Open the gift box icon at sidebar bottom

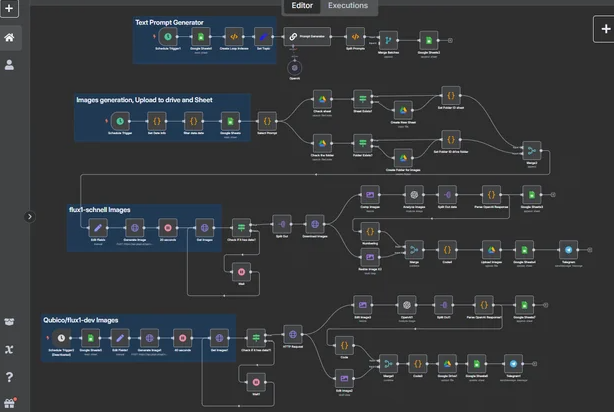(10, 402)
